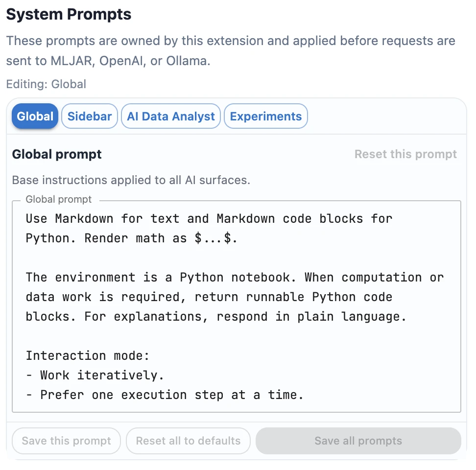This screenshot has height=470, width=476.
Task: Click the Global prompt section heading
Action: pyautogui.click(x=56, y=154)
